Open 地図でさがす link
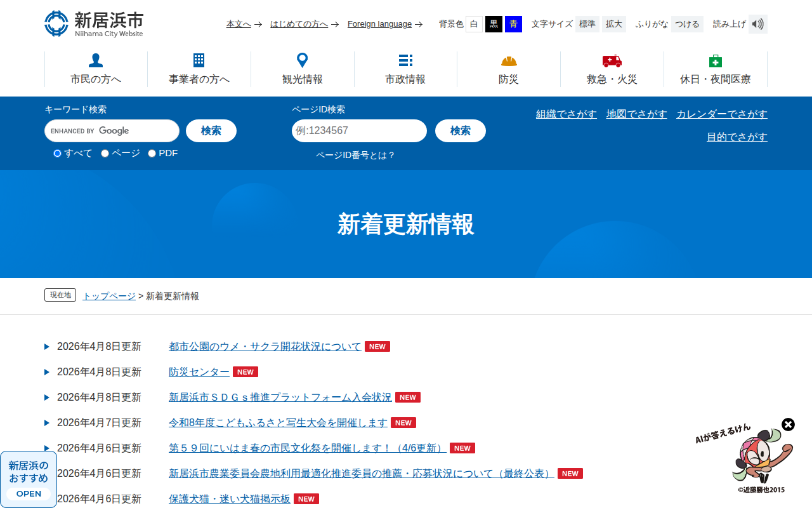812x508 pixels. coord(637,114)
